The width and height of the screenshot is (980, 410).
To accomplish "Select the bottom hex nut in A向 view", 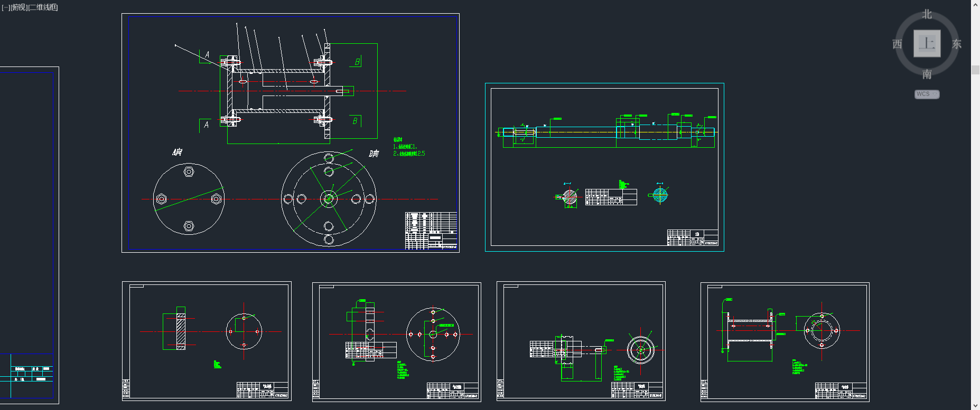I will pyautogui.click(x=189, y=226).
